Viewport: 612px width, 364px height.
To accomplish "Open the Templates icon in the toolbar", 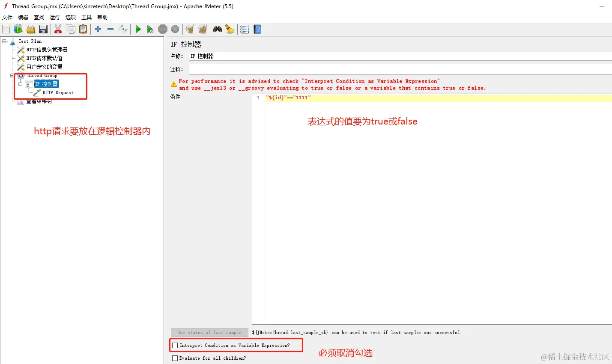I will (x=18, y=29).
